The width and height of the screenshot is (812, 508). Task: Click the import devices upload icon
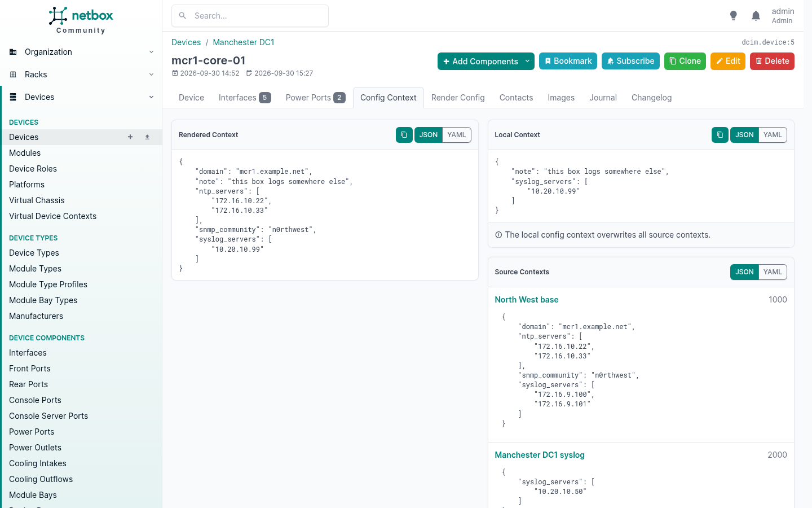coord(147,137)
